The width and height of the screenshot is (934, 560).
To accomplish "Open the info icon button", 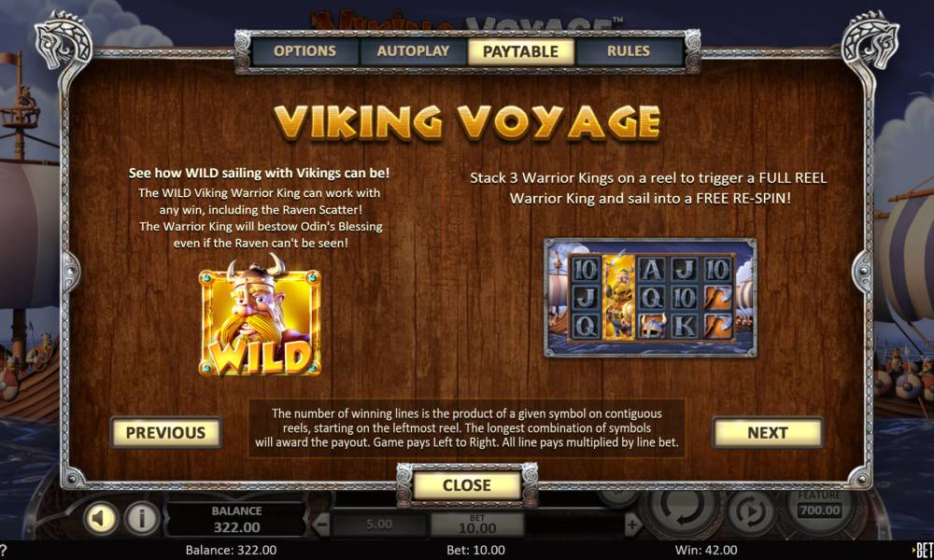I will (142, 518).
